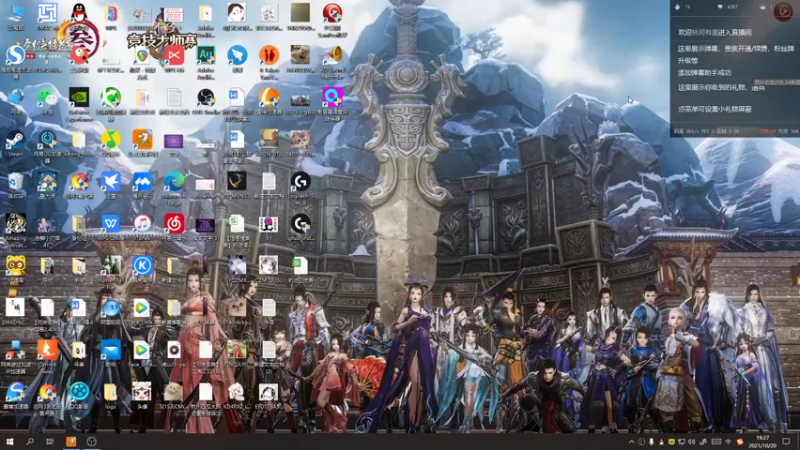The width and height of the screenshot is (800, 450).
Task: Toggle the 中 input method indicator
Action: point(728,442)
